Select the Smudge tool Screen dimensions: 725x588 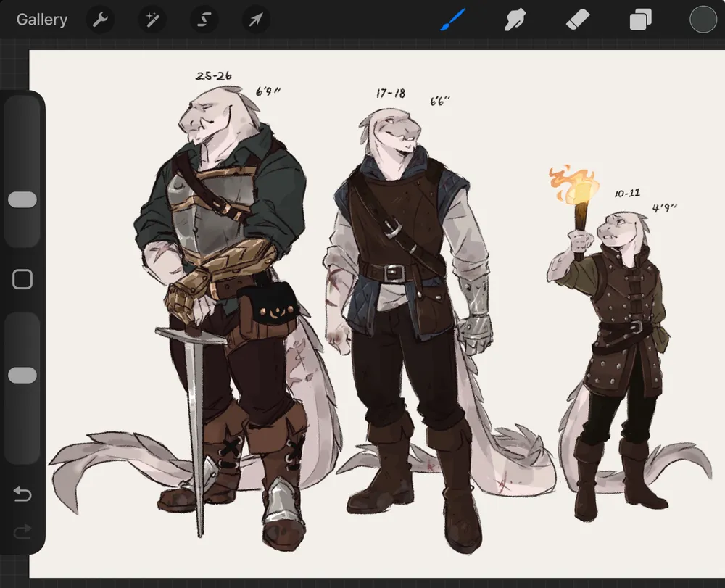point(515,20)
